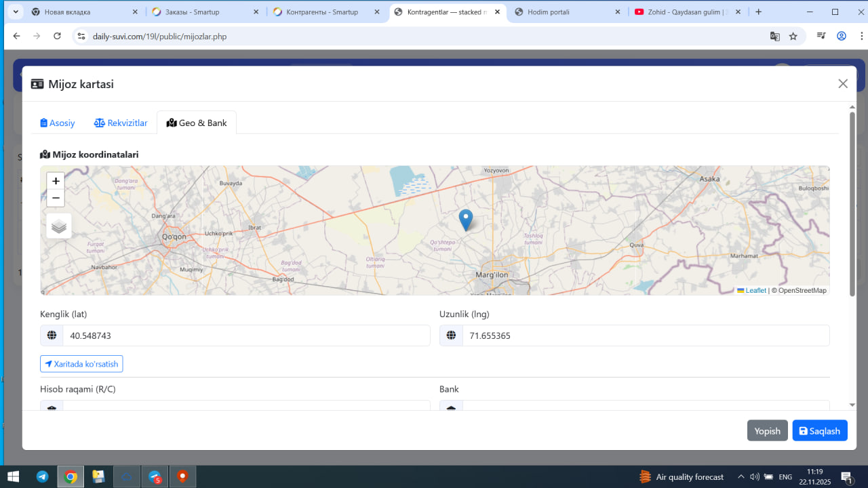
Task: Open Telegram from the taskbar
Action: 42,476
